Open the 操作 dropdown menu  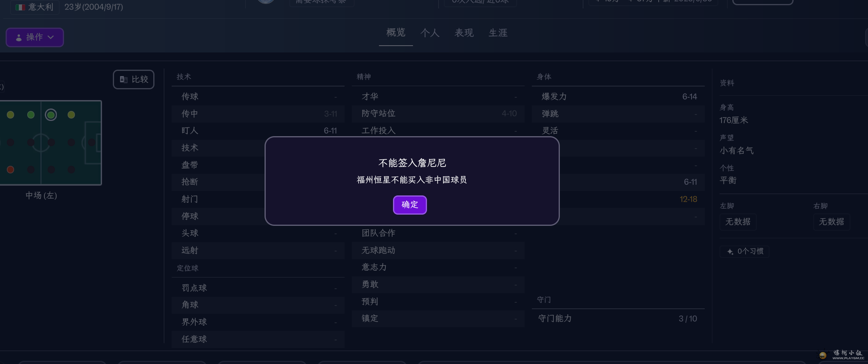(35, 37)
